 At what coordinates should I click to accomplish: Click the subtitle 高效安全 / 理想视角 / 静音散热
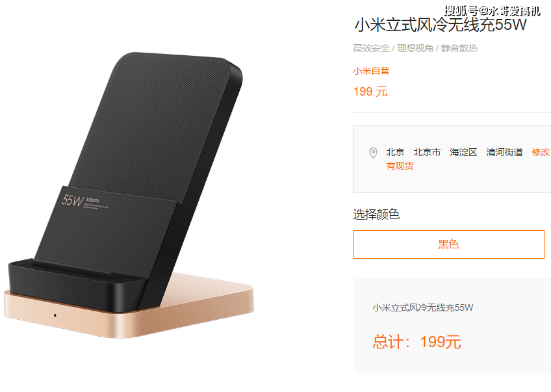coord(415,48)
